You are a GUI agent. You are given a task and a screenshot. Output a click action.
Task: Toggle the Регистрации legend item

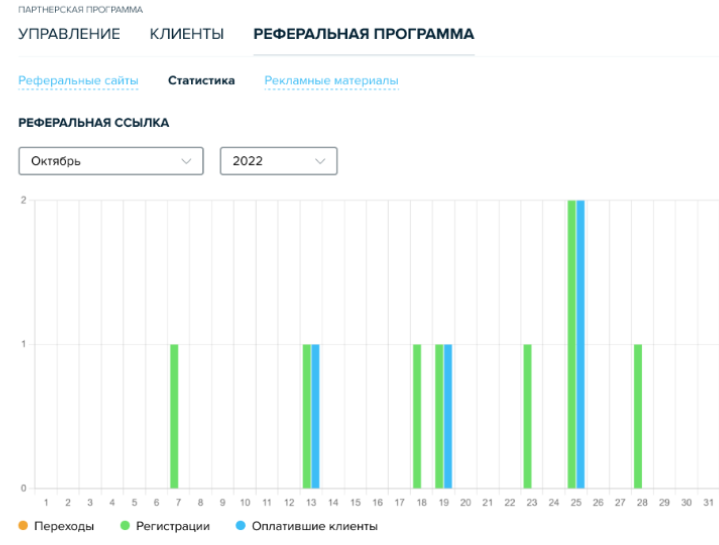tap(165, 526)
